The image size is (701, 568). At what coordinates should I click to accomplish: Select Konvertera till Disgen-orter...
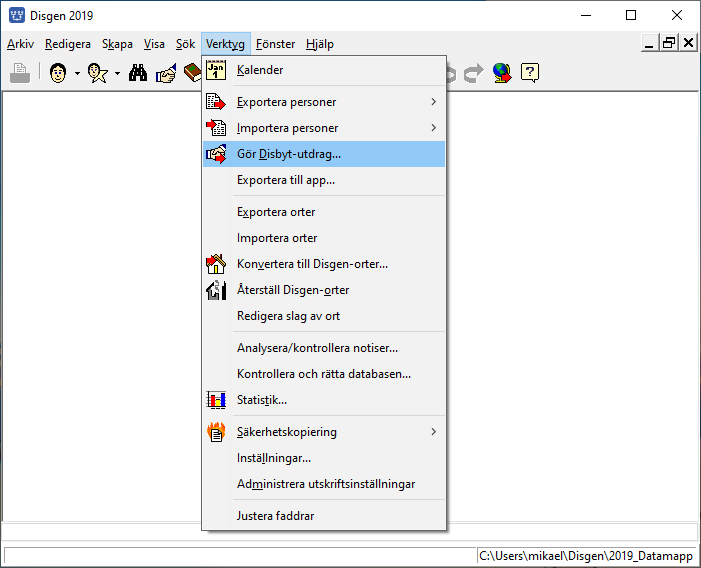coord(324,264)
